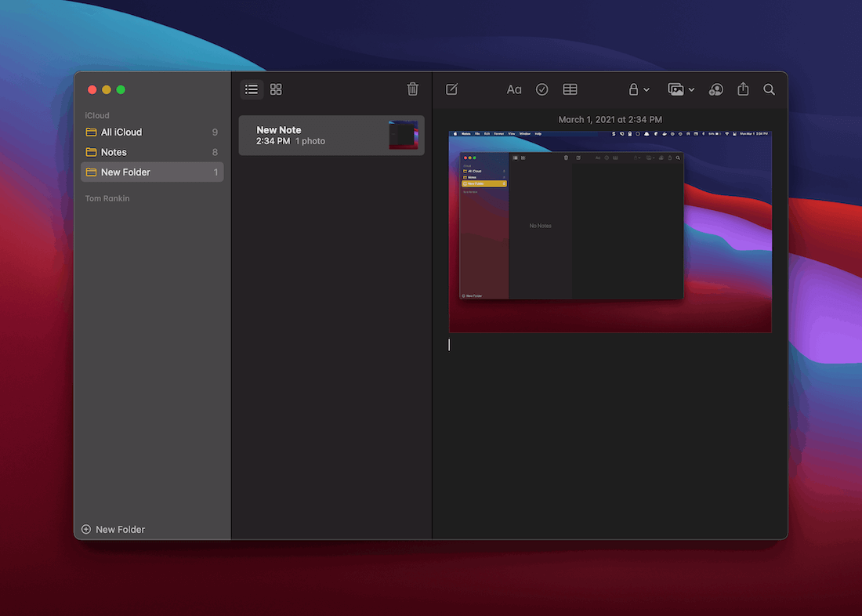Screen dimensions: 862x616
Task: Switch to list view
Action: coord(251,89)
